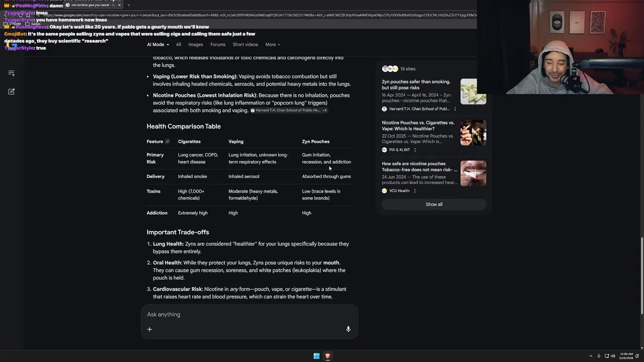
Task: Click the 'Absorbed through gums' cell
Action: 327,176
